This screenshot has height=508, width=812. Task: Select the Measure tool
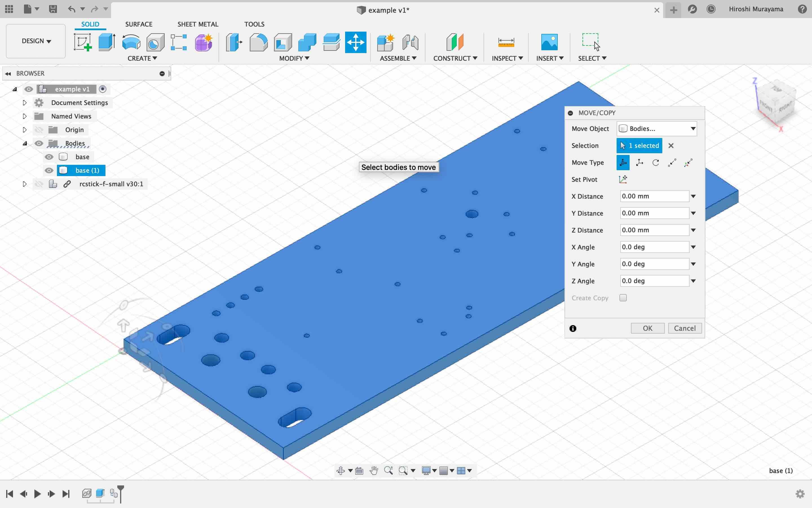coord(506,42)
